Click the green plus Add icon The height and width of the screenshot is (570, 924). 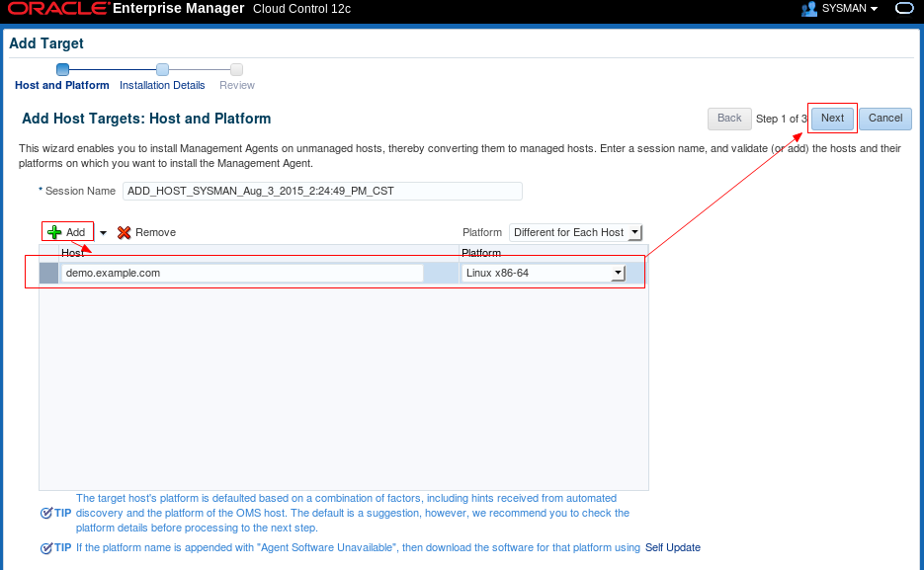click(x=54, y=232)
